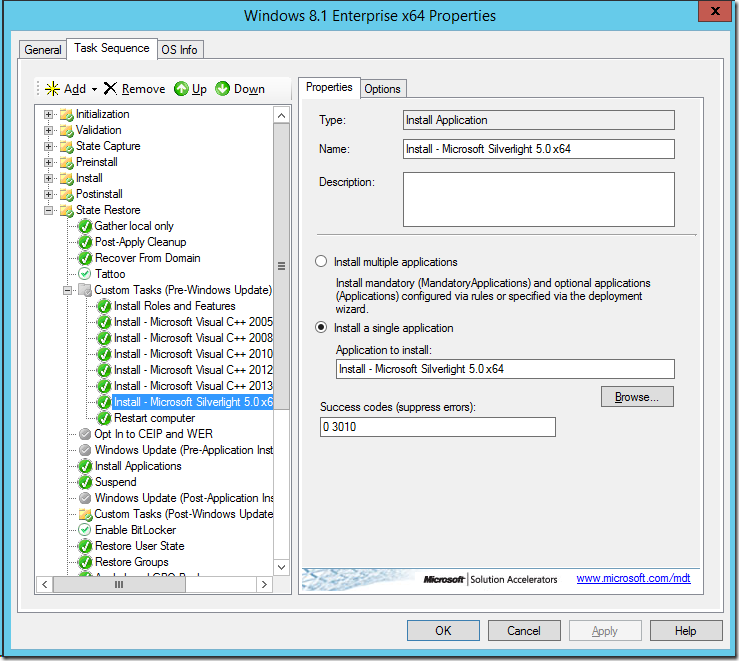739x661 pixels.
Task: Expand the Postinstall tree node
Action: (x=48, y=195)
